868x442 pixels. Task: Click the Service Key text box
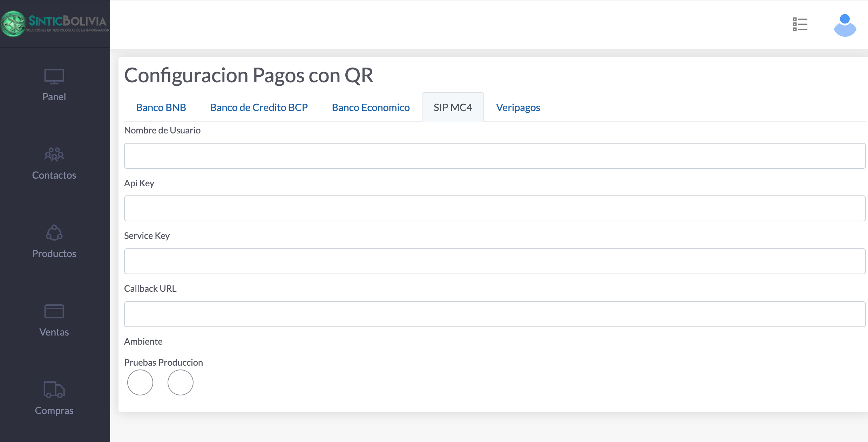pos(495,261)
